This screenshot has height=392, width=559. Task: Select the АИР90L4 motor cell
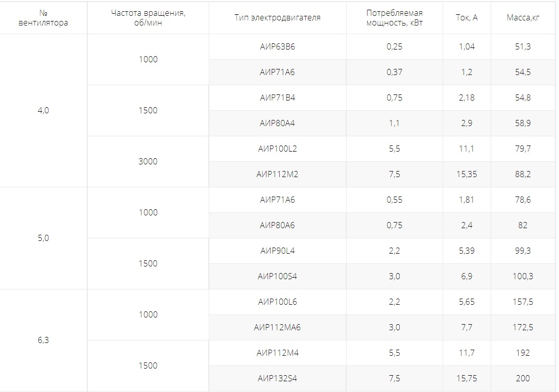[277, 251]
